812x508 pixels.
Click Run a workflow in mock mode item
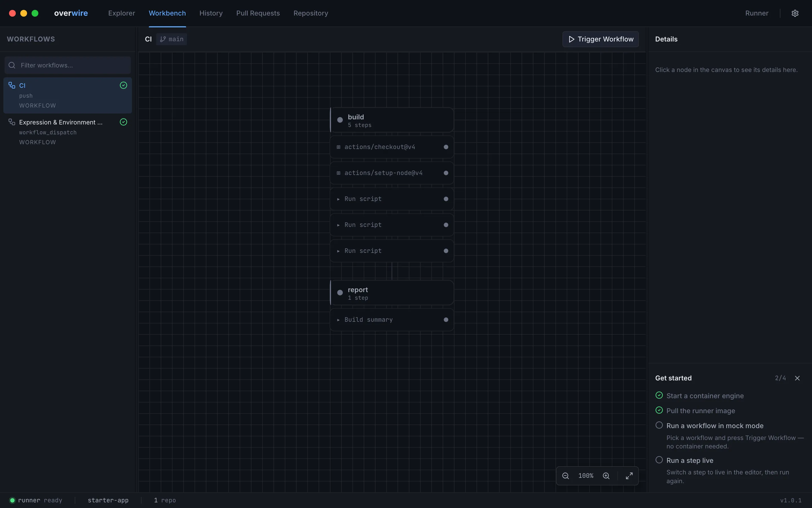715,426
